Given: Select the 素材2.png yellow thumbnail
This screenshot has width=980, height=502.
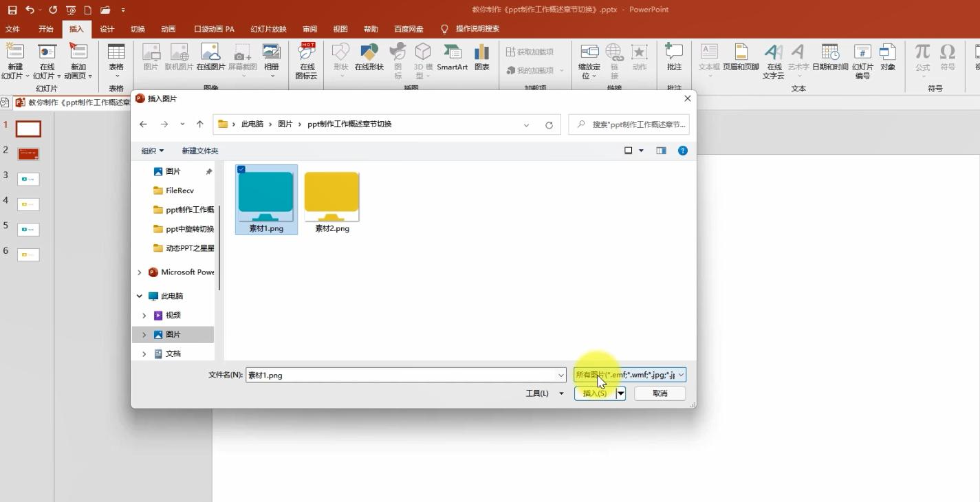Looking at the screenshot, I should pyautogui.click(x=331, y=197).
